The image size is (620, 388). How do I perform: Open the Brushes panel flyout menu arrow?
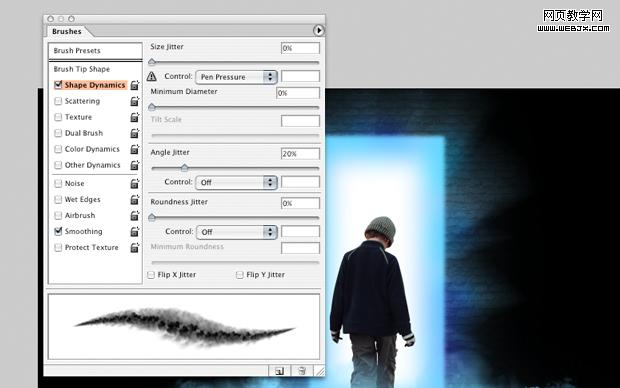click(318, 30)
